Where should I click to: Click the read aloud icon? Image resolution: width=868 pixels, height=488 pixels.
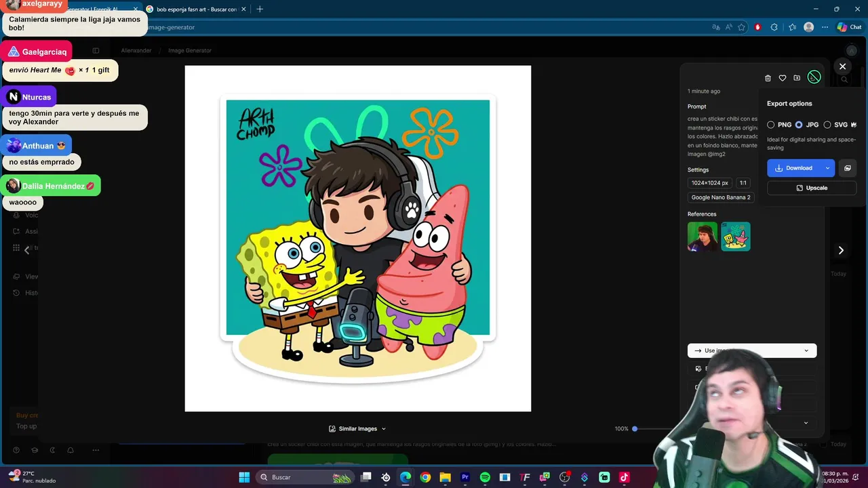[x=729, y=27]
